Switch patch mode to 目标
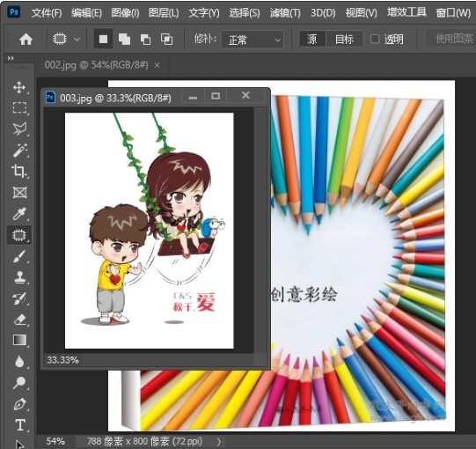This screenshot has height=449, width=476. [344, 39]
